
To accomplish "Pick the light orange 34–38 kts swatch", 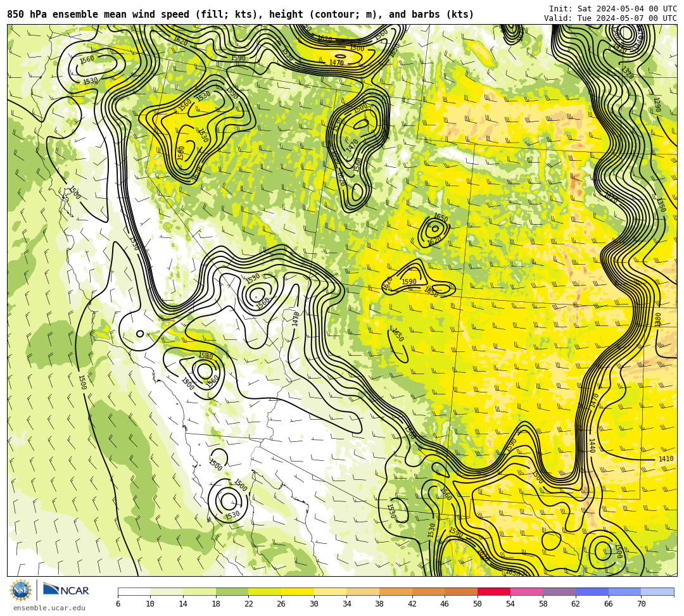I will point(363,591).
